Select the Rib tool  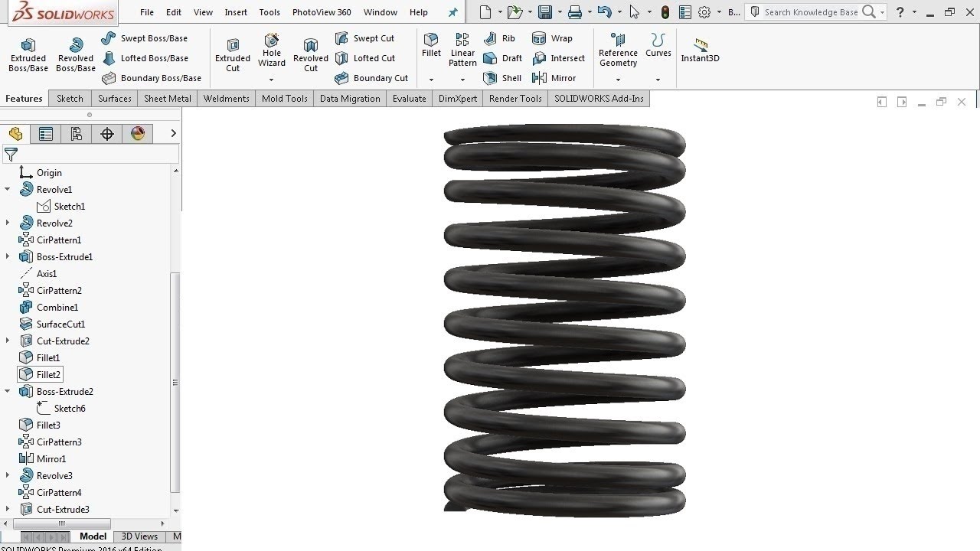[x=499, y=38]
